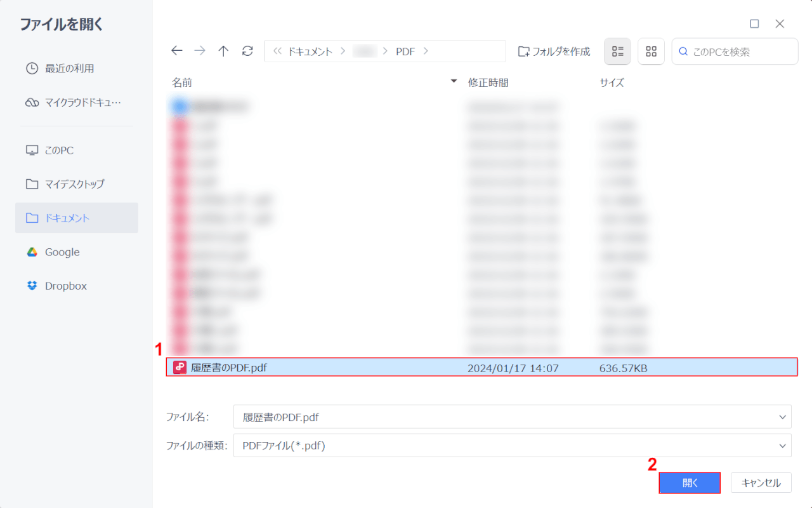
Task: Refresh the file list
Action: (x=247, y=51)
